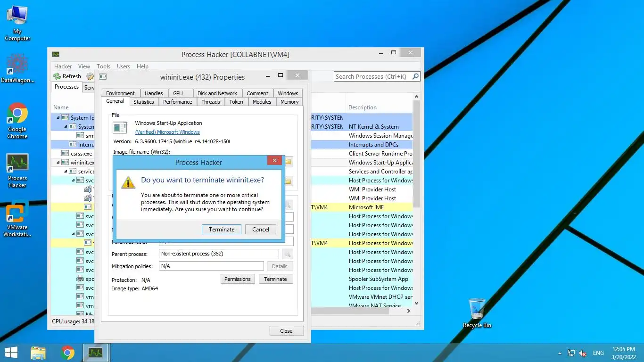Click the spooler printer icon in process list
Image resolution: width=644 pixels, height=362 pixels.
tap(80, 279)
